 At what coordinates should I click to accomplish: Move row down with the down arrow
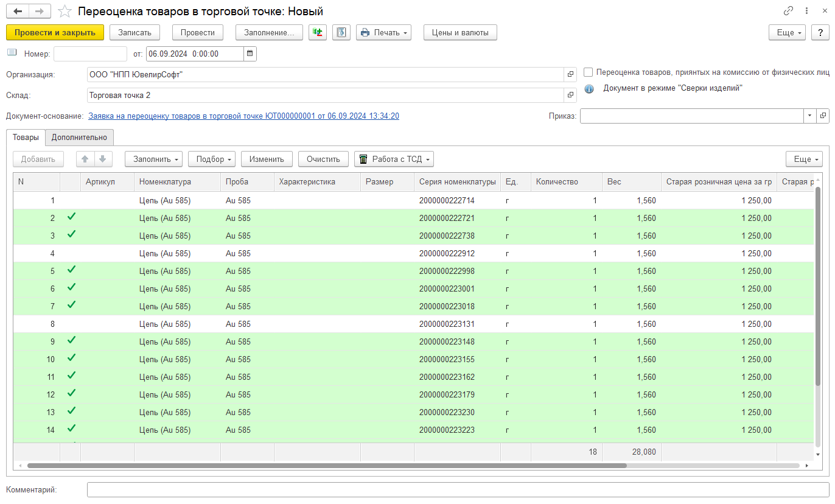pyautogui.click(x=102, y=159)
